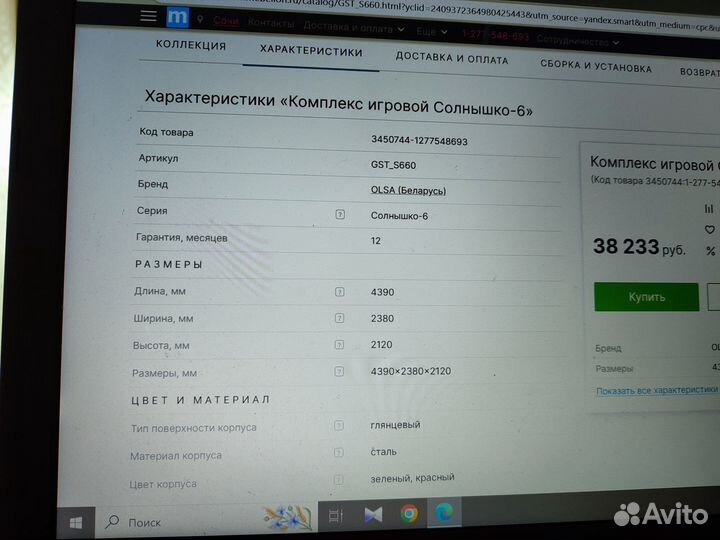Image resolution: width=720 pixels, height=540 pixels.
Task: Switch to the Коллекция tab
Action: (x=191, y=45)
